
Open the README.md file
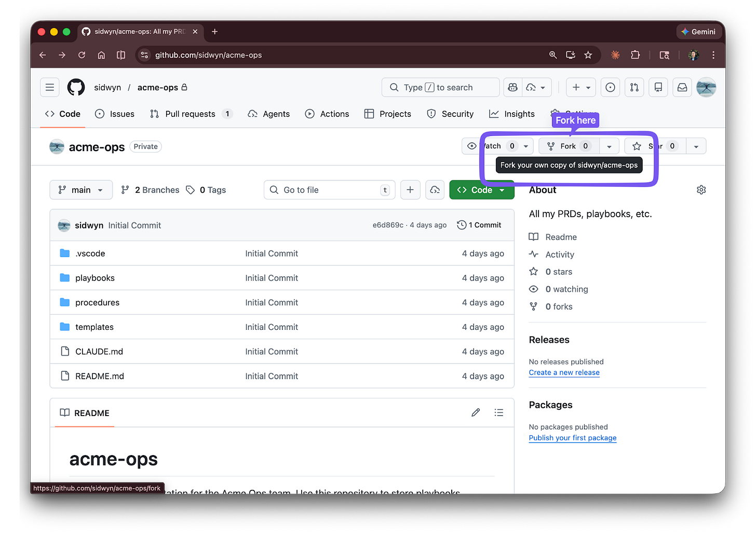pyautogui.click(x=100, y=376)
